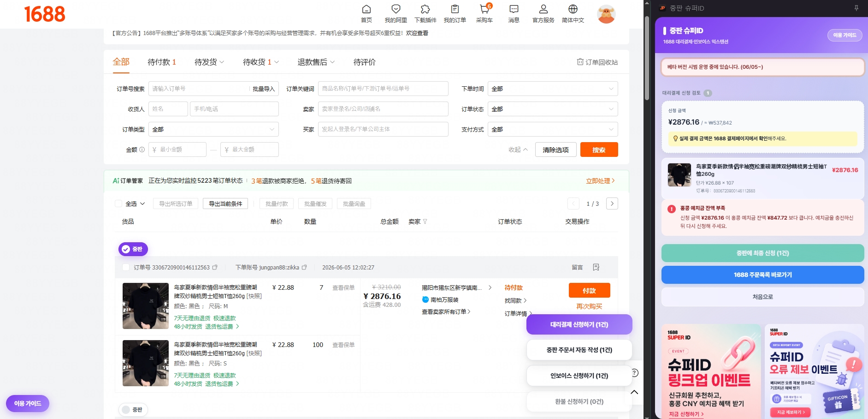This screenshot has width=868, height=419.
Task: Open 订单类型 dropdown
Action: 213,129
